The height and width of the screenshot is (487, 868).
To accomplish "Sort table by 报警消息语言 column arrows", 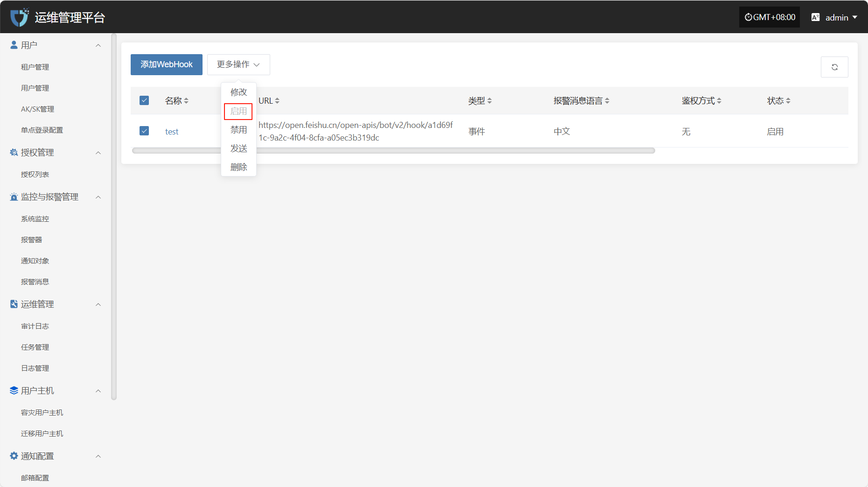I will pos(607,101).
